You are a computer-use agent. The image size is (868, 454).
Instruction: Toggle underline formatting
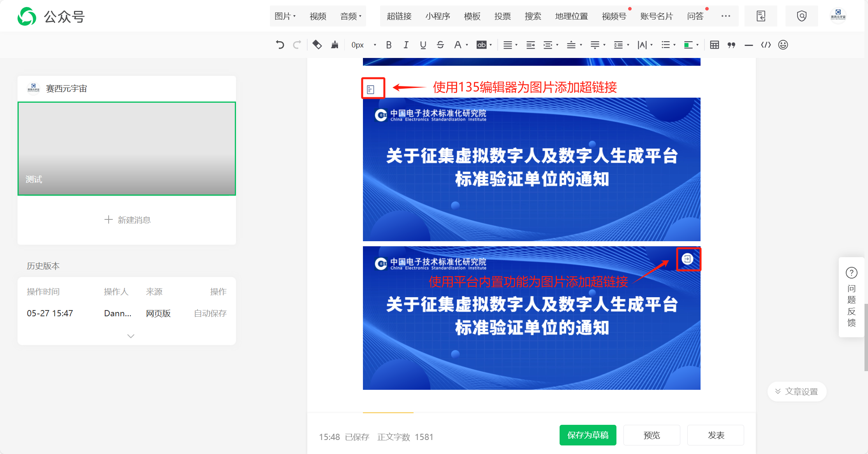pos(423,45)
